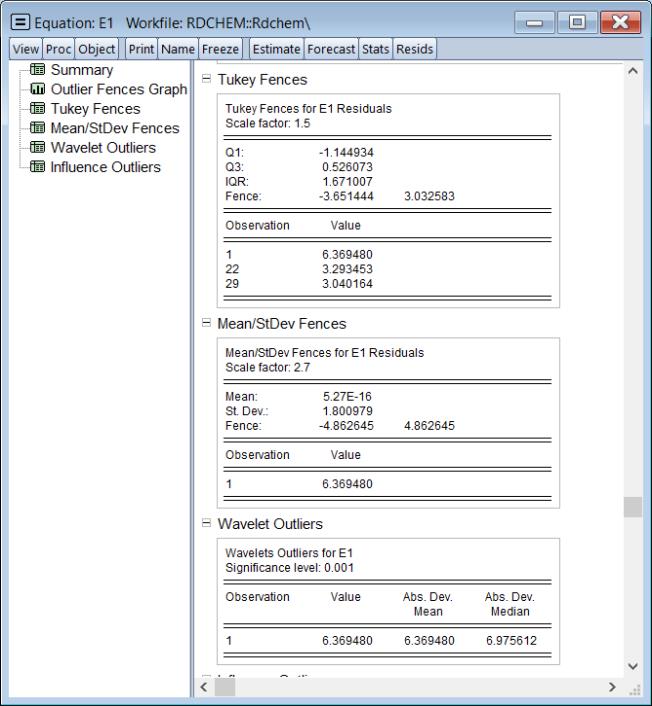Image resolution: width=652 pixels, height=706 pixels.
Task: Collapse the Tukey Fences section
Action: (208, 80)
